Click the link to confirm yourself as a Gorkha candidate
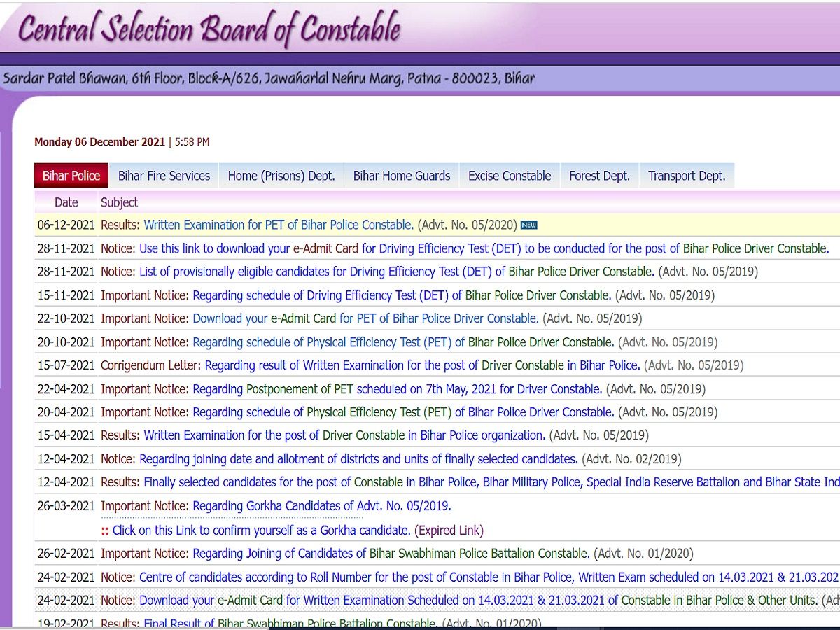840x630 pixels. pos(261,530)
